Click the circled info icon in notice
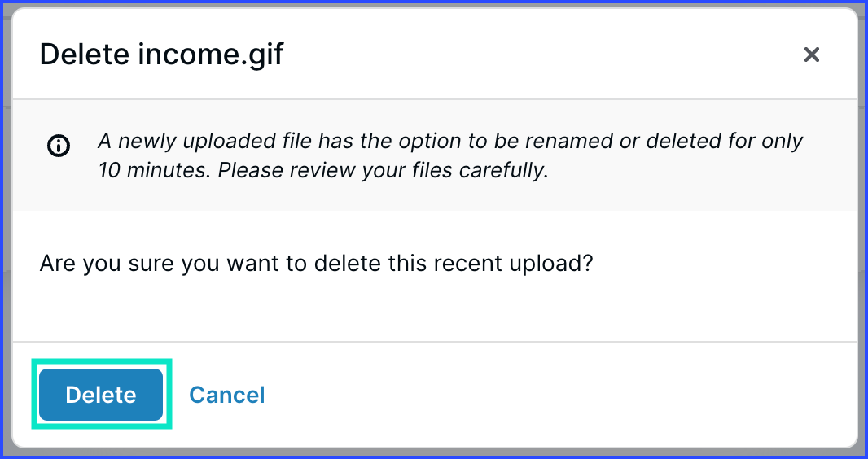Viewport: 868px width, 459px height. (59, 146)
